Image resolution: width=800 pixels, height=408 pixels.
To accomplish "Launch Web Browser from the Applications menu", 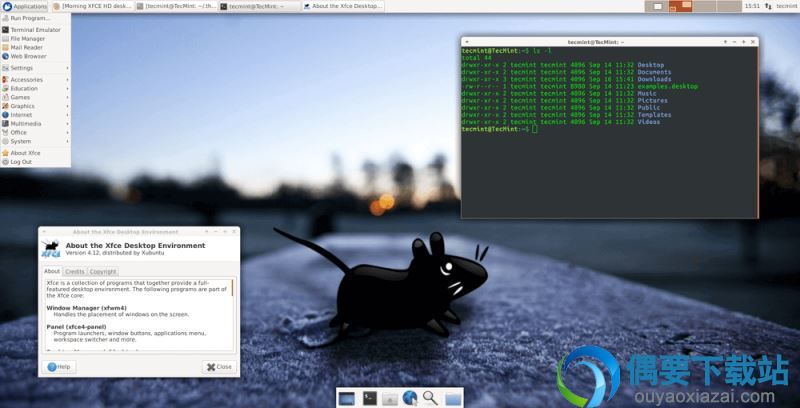I will pos(35,56).
